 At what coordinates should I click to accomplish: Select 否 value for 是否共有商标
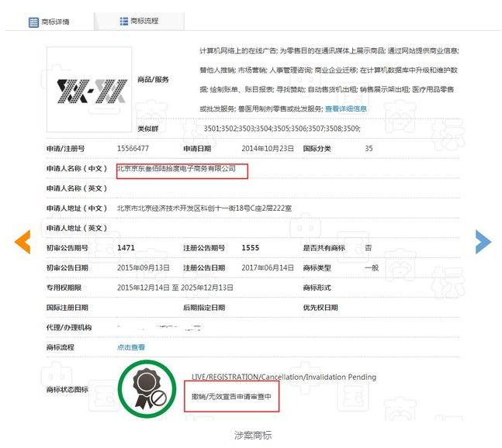tap(369, 248)
